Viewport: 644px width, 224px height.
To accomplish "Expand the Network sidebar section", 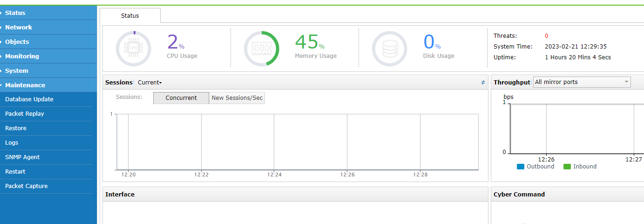I will click(48, 27).
